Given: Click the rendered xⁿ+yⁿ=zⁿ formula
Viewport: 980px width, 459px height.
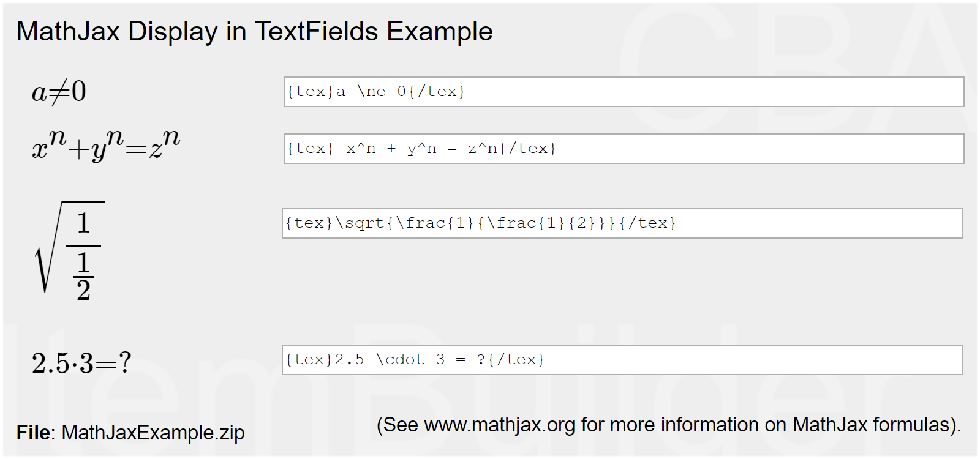Looking at the screenshot, I should (x=106, y=145).
